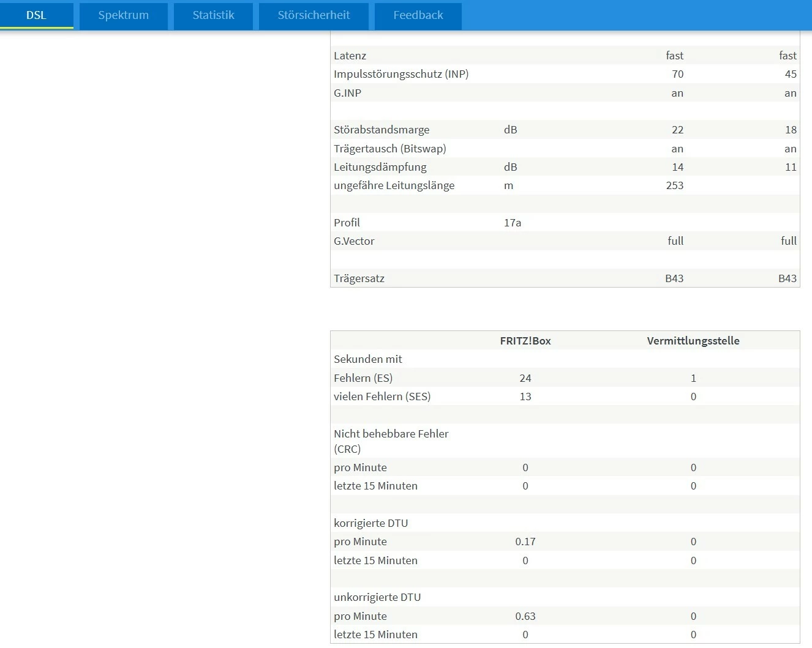Click the Leitungsdämpfung row label

(380, 167)
